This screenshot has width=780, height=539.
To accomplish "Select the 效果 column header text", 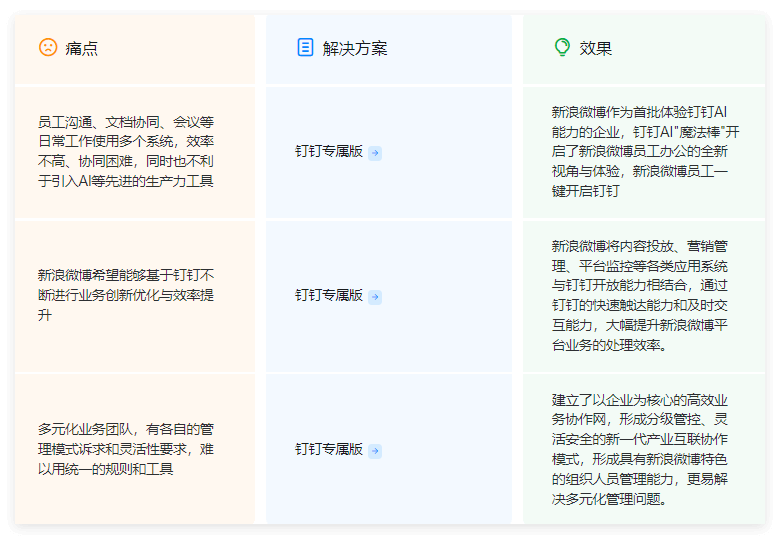I will point(595,48).
